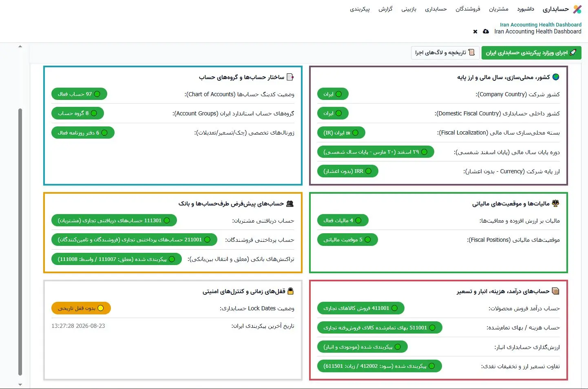Click the cloud upload icon by the dashboard title
This screenshot has height=389, width=588.
[486, 31]
